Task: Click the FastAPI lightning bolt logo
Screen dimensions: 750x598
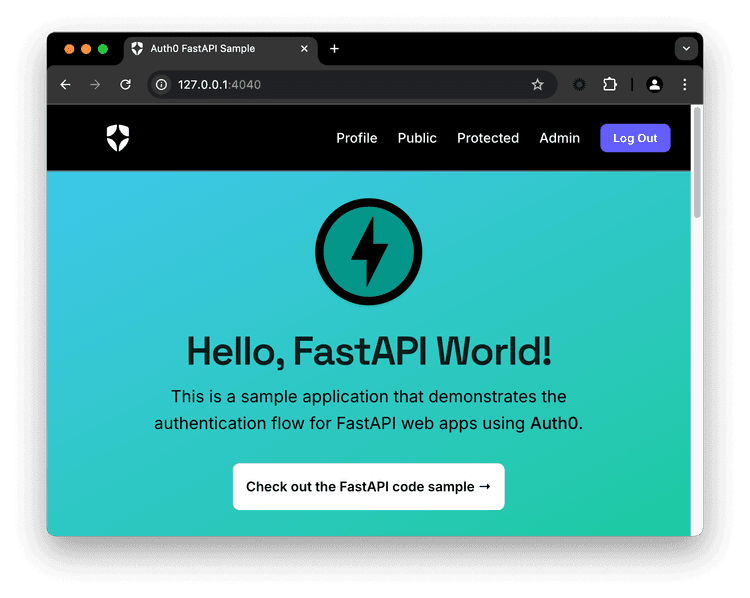Action: coord(368,252)
